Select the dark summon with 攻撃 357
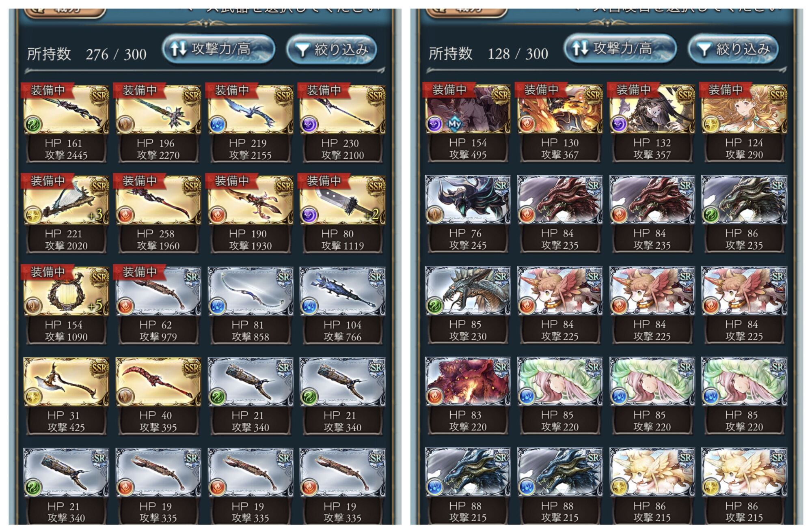Image resolution: width=812 pixels, height=529 pixels. pyautogui.click(x=652, y=123)
